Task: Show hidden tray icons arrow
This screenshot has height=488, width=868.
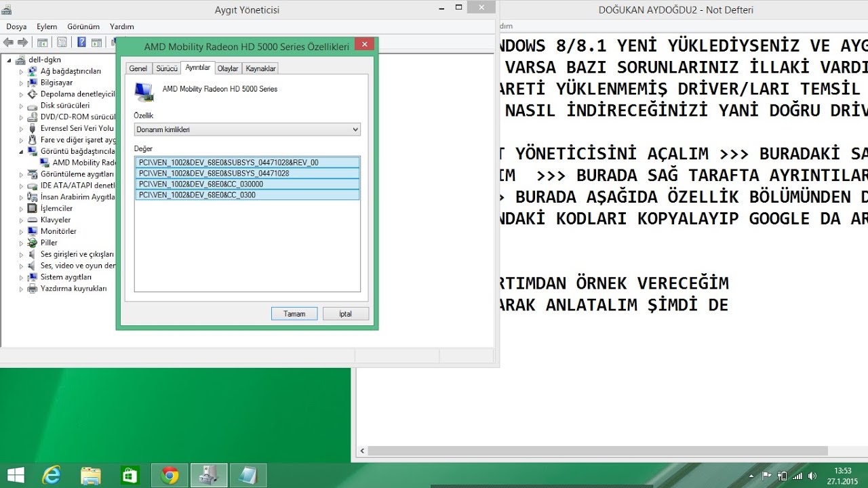Action: 751,476
